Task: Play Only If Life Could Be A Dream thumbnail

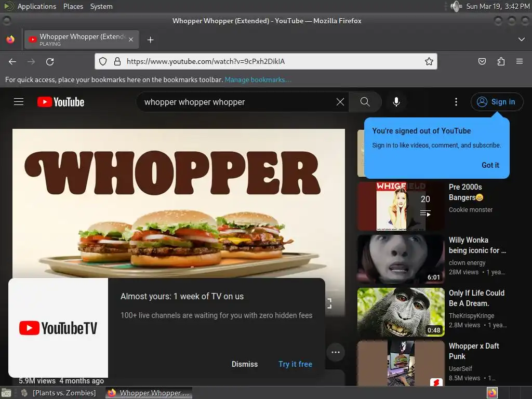Action: click(x=401, y=312)
